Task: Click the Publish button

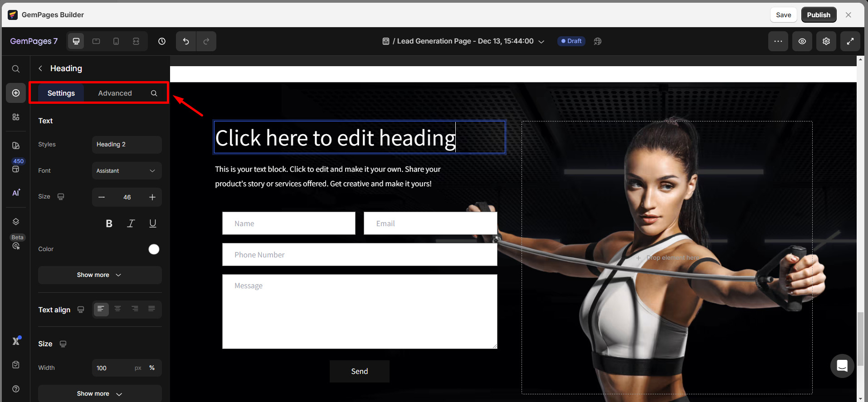Action: [818, 15]
